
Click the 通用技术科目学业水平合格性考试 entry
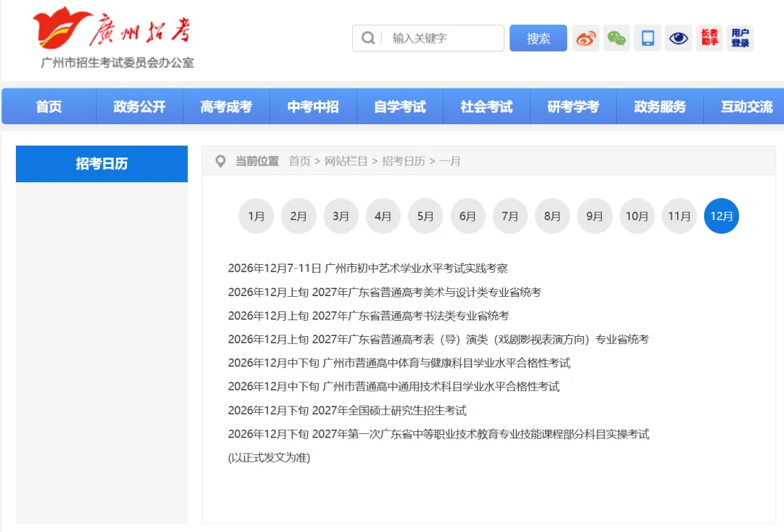pyautogui.click(x=393, y=387)
